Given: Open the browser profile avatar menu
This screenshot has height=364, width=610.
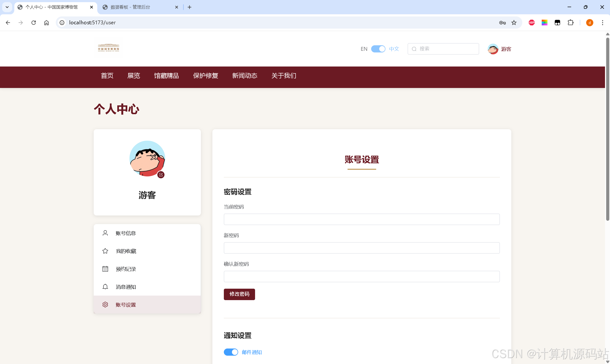Looking at the screenshot, I should (x=590, y=22).
